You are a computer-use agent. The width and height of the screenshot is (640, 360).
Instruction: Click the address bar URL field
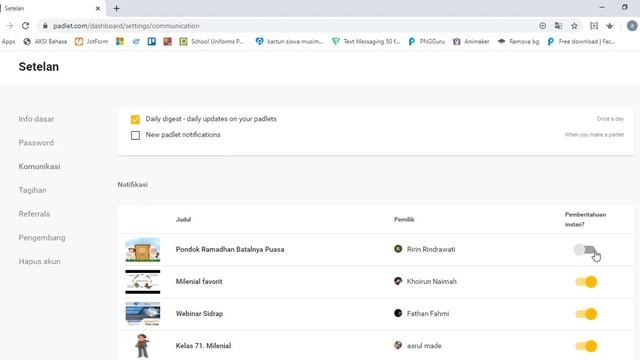coord(286,26)
